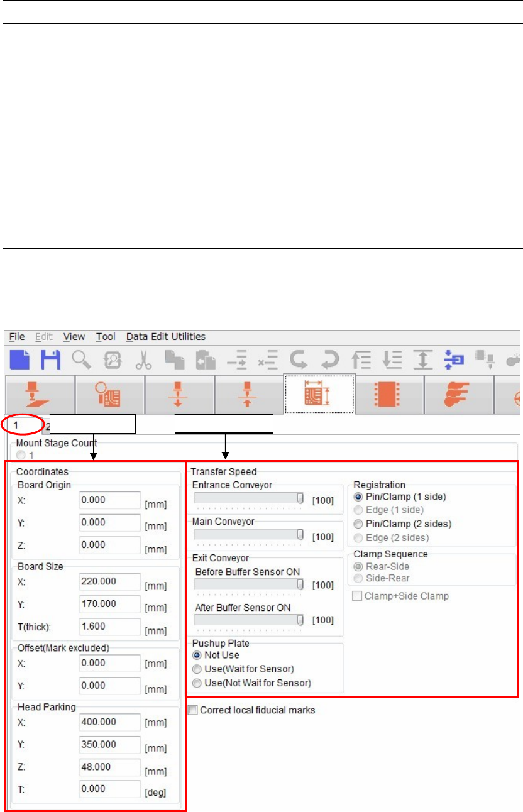The height and width of the screenshot is (812, 523).
Task: Tick the Clamp+Side Clamp checkbox
Action: [x=400, y=596]
